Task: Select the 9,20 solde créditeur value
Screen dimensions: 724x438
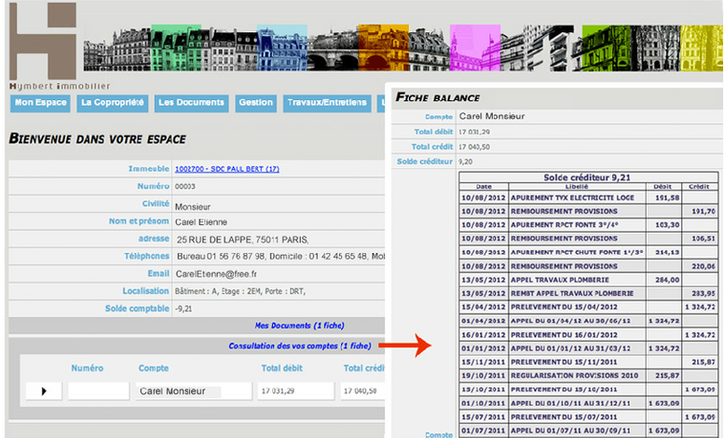Action: [x=465, y=162]
